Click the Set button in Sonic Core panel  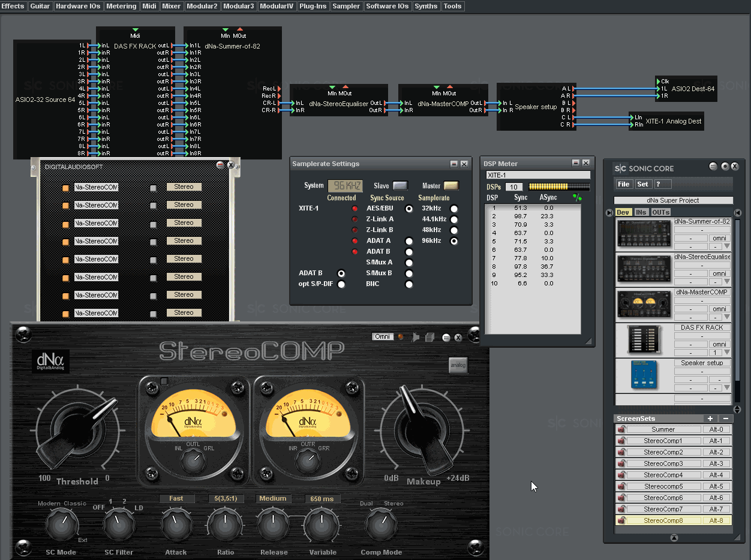(x=643, y=184)
